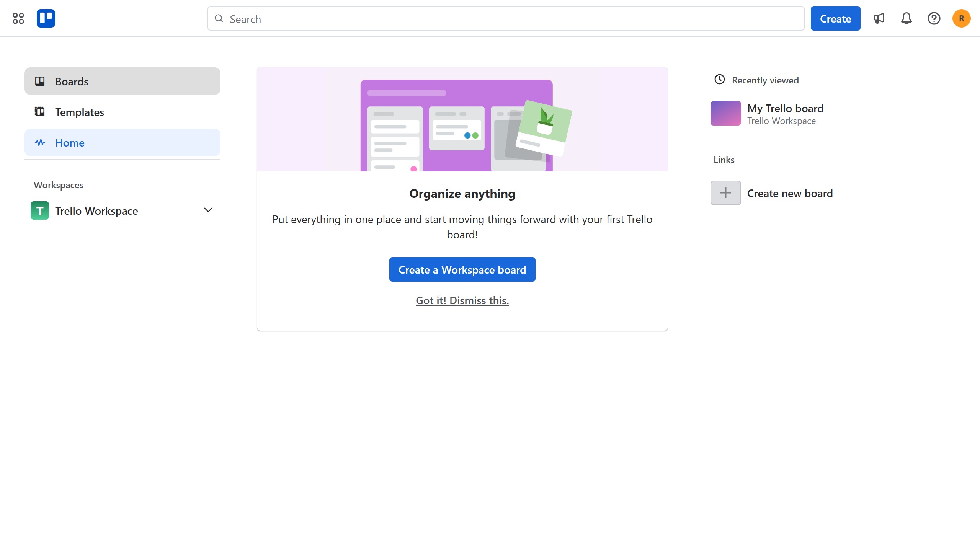Click the blue Create button
The width and height of the screenshot is (980, 551).
pos(835,18)
